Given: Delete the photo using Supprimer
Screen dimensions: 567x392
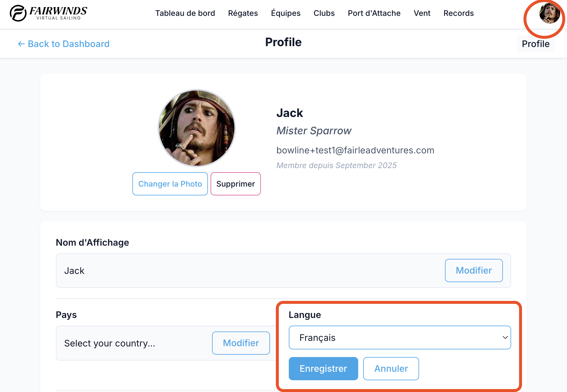Looking at the screenshot, I should pyautogui.click(x=236, y=184).
